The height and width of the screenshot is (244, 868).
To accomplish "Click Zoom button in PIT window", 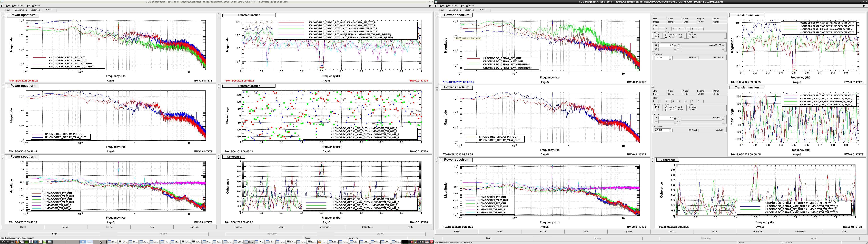I will pos(66,227).
